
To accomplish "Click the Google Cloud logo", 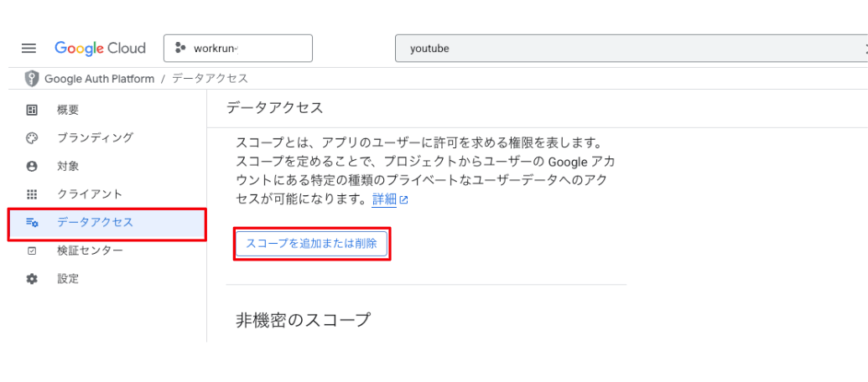I will [100, 49].
